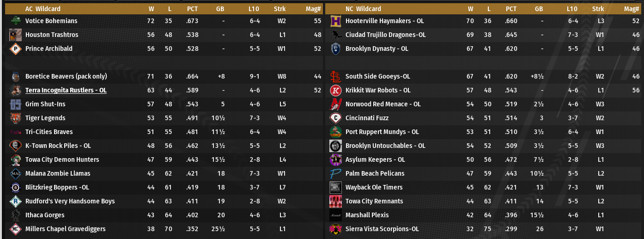Click the Houston Trashtros team logo
This screenshot has width=644, height=239.
pos(15,35)
